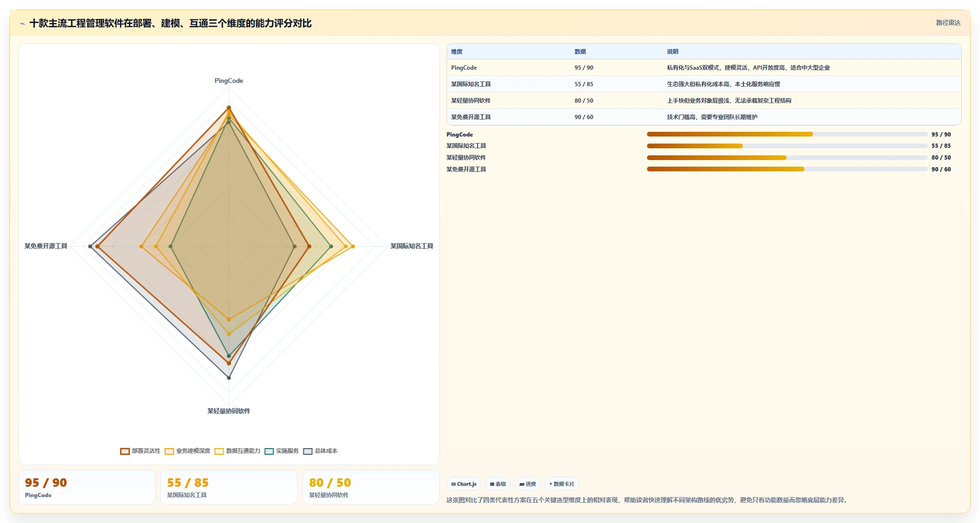
Task: Click the 某轻量协同软件 progress bar
Action: click(787, 158)
